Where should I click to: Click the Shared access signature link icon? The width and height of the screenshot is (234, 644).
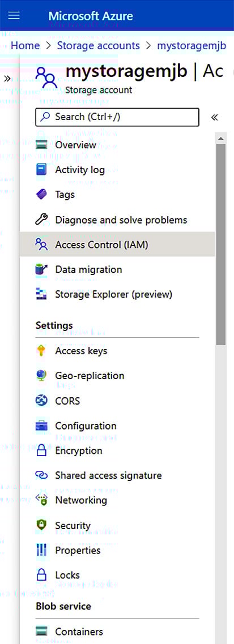(41, 475)
